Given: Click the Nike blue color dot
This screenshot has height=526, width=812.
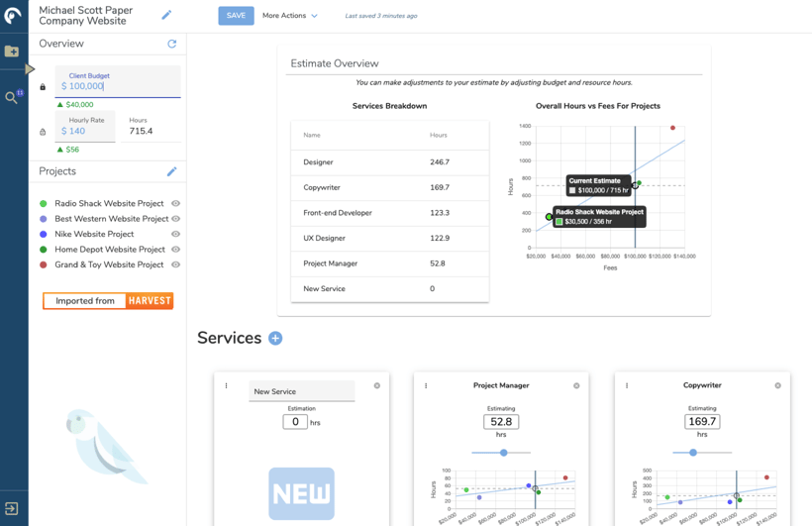Looking at the screenshot, I should (44, 234).
